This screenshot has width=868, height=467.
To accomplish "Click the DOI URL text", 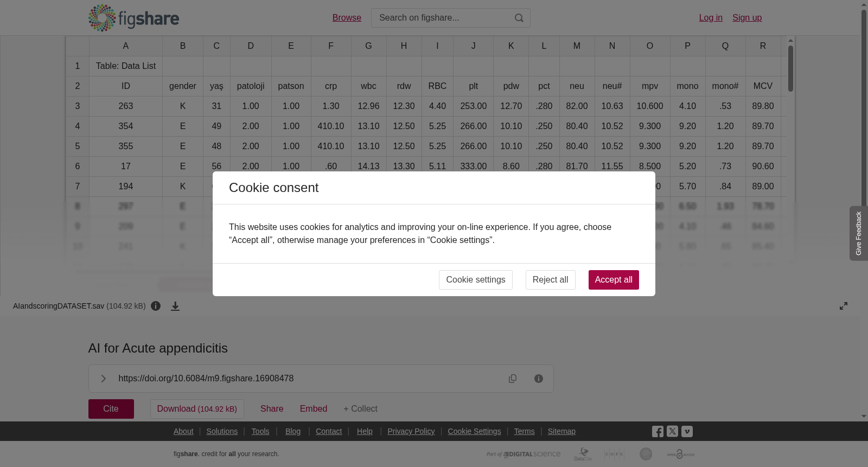I will click(x=206, y=379).
